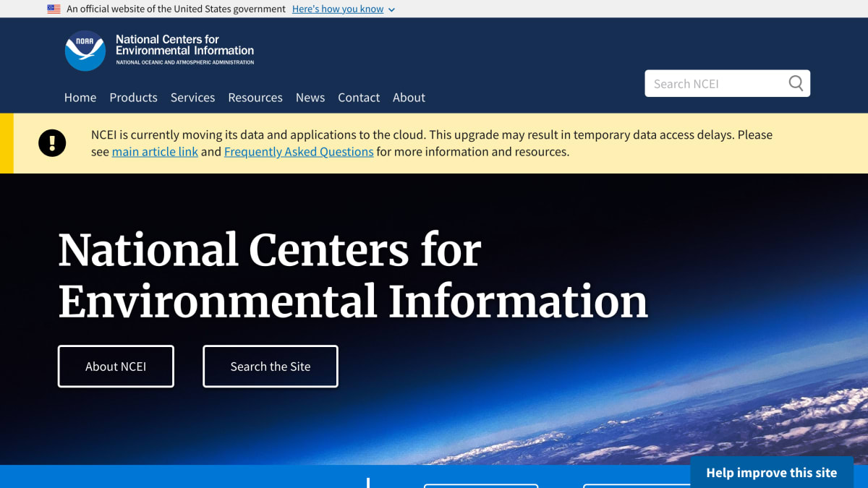Screen dimensions: 868x488
Task: Open the Products menu item
Action: 133,98
